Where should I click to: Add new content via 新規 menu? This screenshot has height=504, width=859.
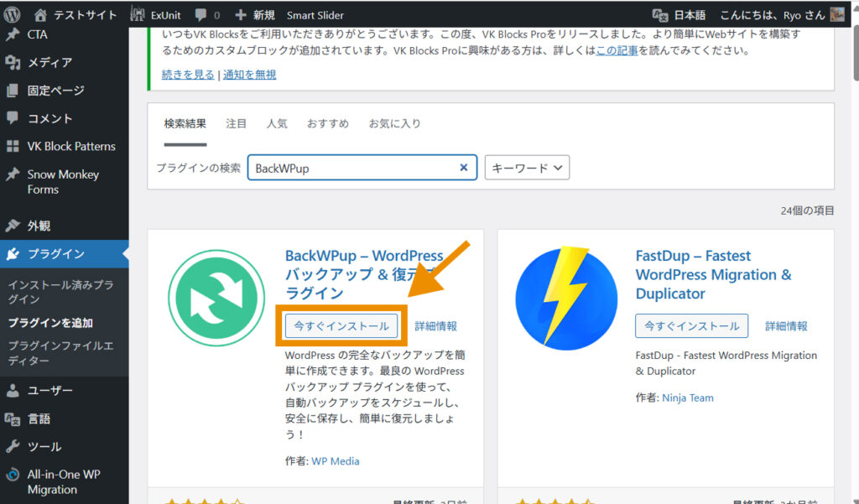click(254, 14)
